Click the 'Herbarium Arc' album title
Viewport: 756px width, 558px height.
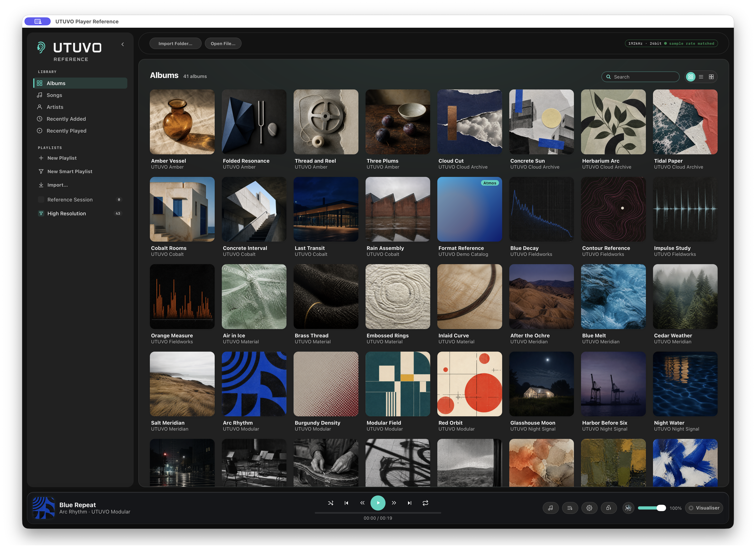(x=600, y=161)
